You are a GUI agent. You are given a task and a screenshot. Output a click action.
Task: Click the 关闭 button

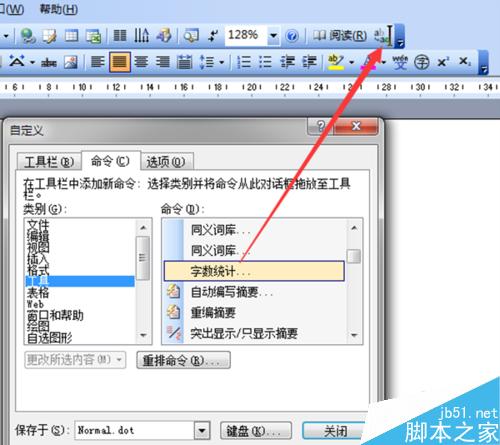coord(335,431)
